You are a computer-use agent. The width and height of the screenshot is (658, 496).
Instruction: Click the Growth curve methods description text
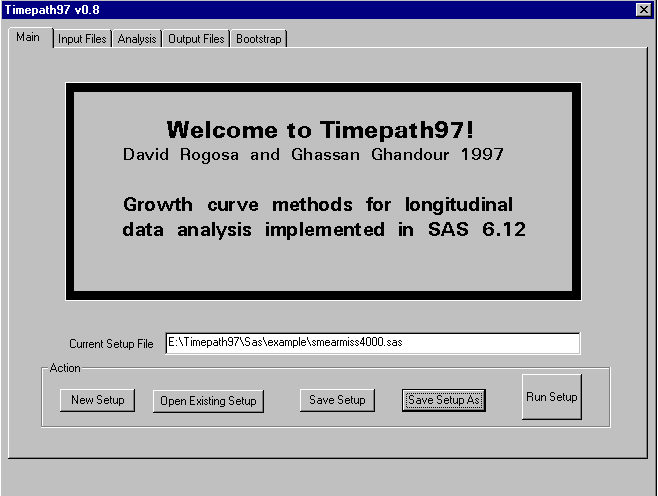324,217
